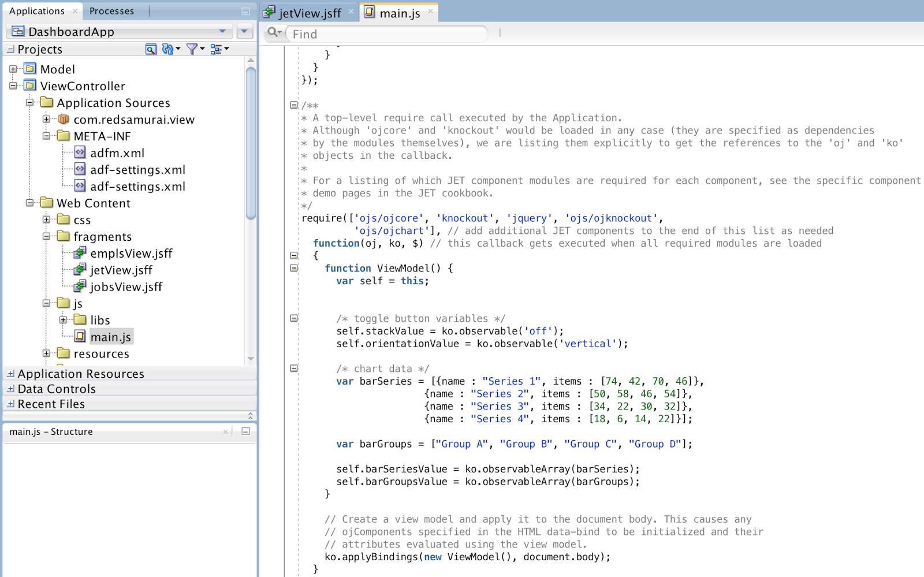924x577 pixels.
Task: Open navigator display options icon in Projects toolbar
Action: [x=217, y=49]
